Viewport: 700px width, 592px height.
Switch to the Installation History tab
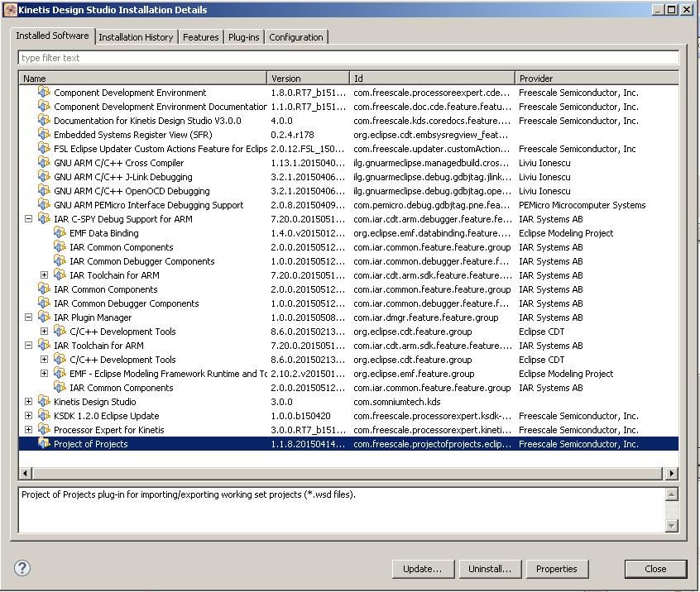tap(136, 37)
